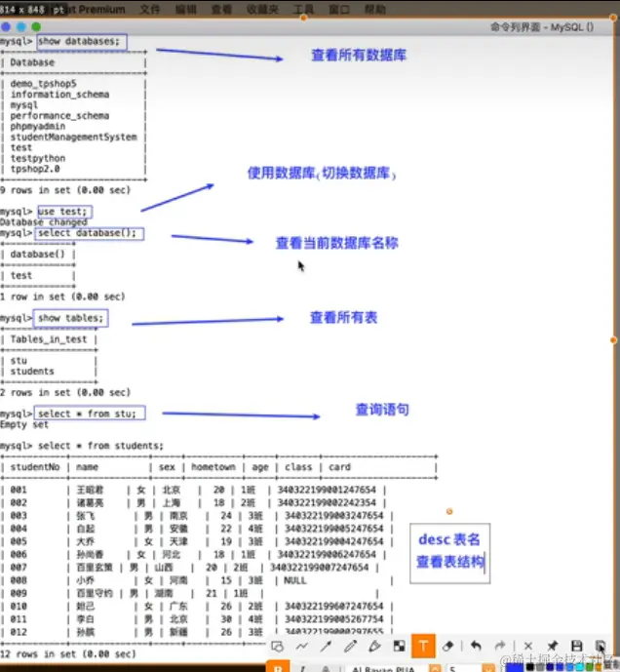Select the highlighter marker tool
The height and width of the screenshot is (672, 620).
click(374, 646)
